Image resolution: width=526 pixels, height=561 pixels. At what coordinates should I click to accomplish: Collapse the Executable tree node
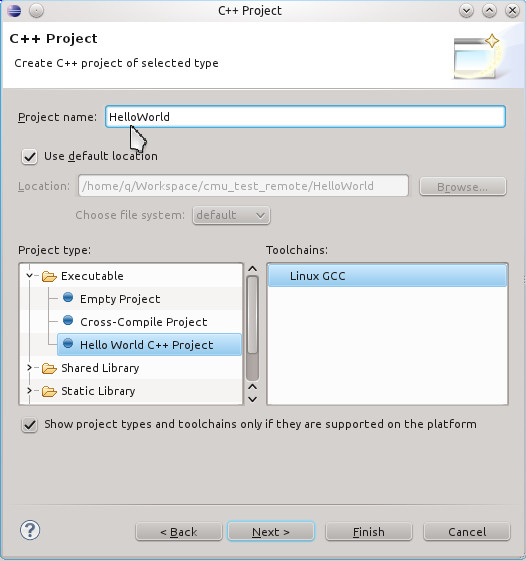pos(29,275)
